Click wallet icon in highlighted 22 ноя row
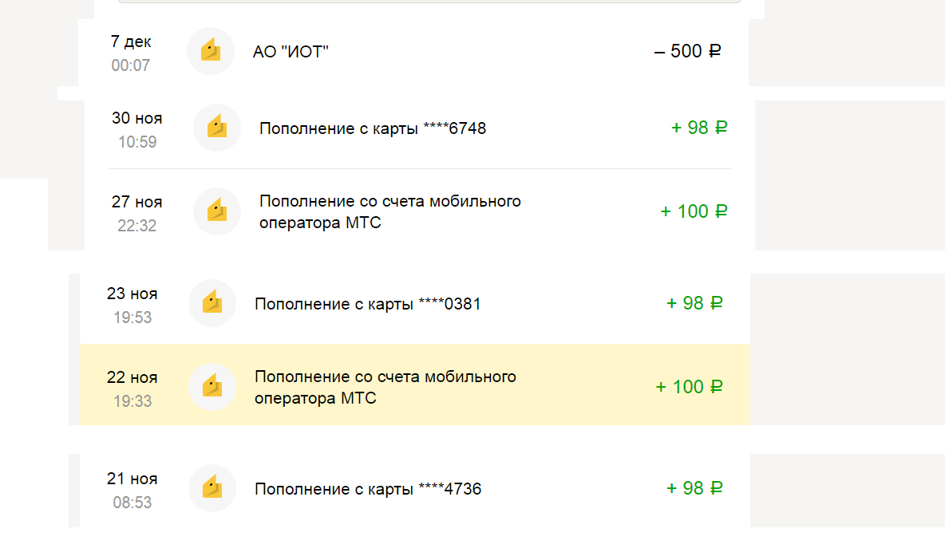Image resolution: width=945 pixels, height=560 pixels. (212, 387)
